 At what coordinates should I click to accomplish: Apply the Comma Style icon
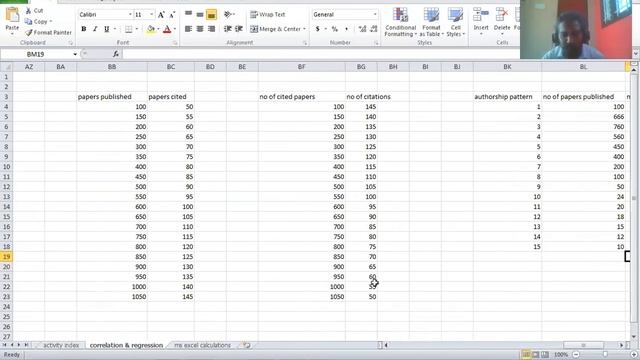(x=346, y=29)
